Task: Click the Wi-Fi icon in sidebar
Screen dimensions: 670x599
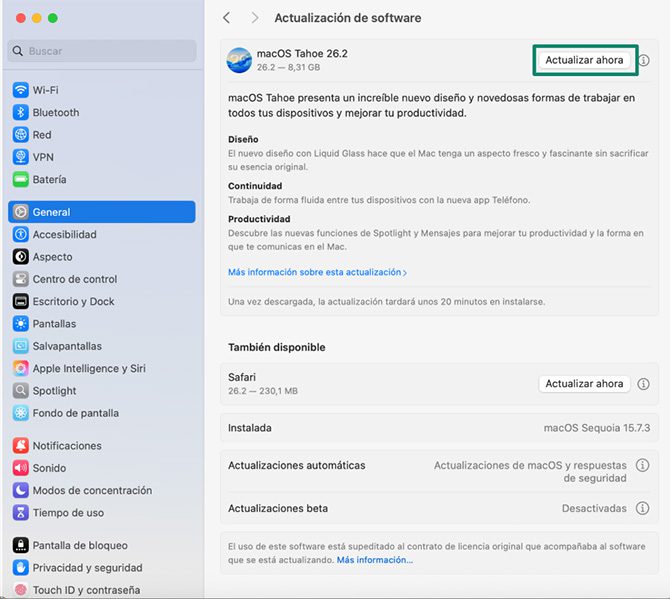Action: pyautogui.click(x=20, y=90)
